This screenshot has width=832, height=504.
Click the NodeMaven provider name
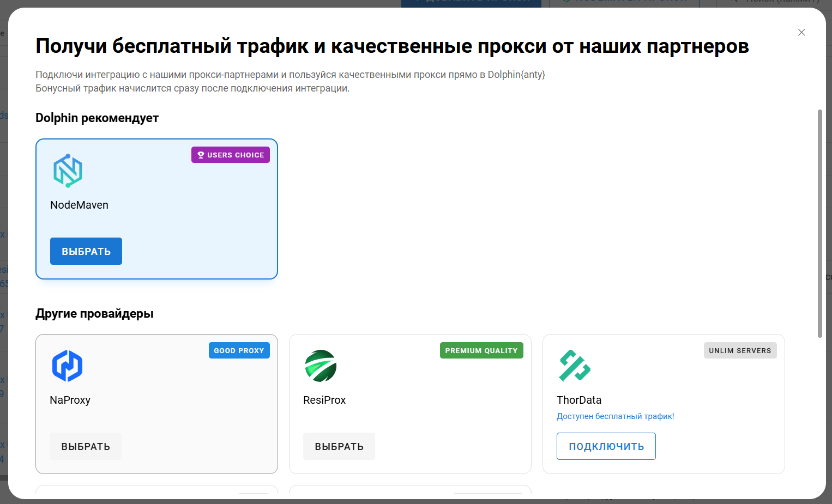pyautogui.click(x=79, y=205)
